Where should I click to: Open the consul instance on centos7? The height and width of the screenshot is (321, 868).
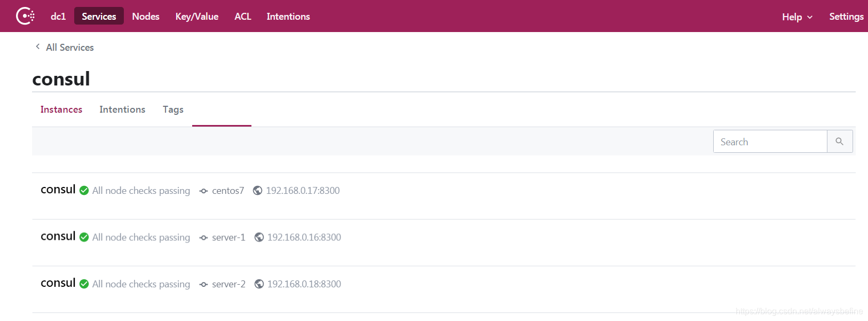pyautogui.click(x=58, y=190)
